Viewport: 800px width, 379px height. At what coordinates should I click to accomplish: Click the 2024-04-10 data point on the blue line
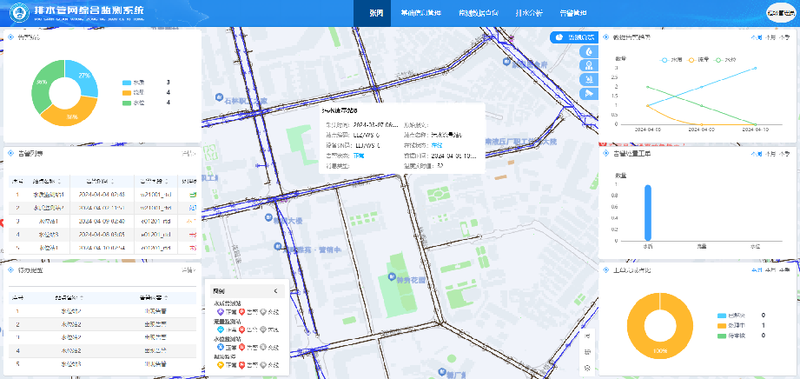(755, 68)
